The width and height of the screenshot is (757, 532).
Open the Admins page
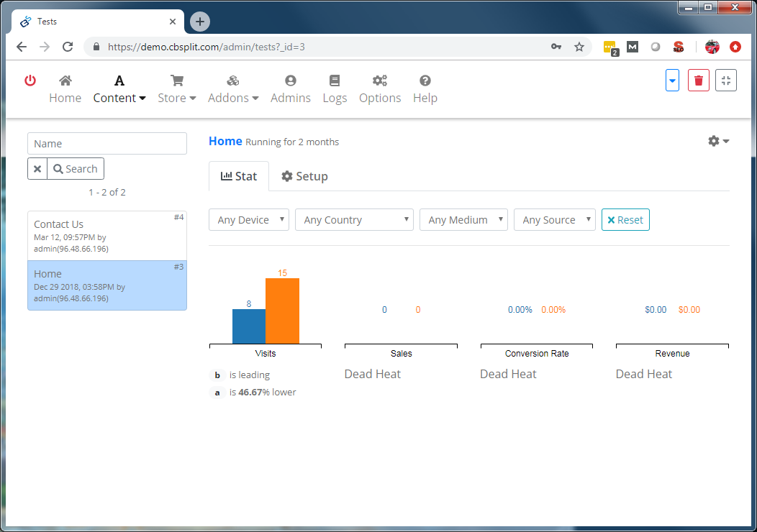291,89
